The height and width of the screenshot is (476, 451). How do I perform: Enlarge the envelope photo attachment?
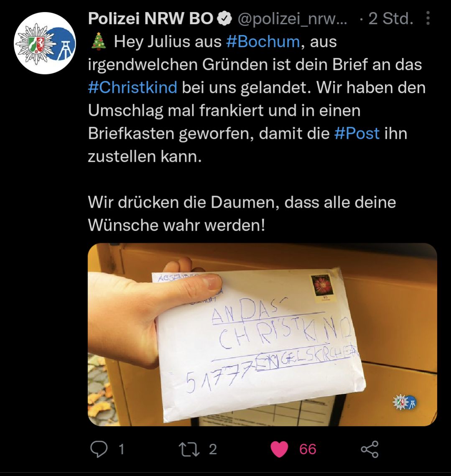[x=262, y=334]
